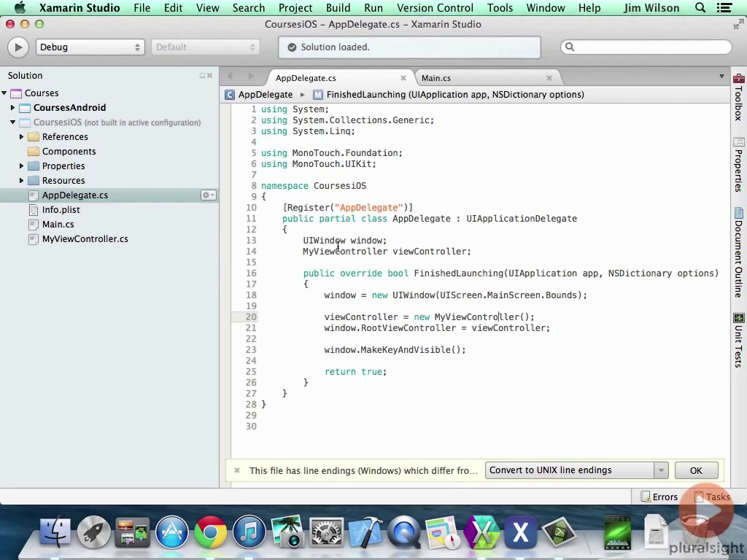Open Xcode hammer icon in dock
The height and width of the screenshot is (560, 747).
coord(365,532)
